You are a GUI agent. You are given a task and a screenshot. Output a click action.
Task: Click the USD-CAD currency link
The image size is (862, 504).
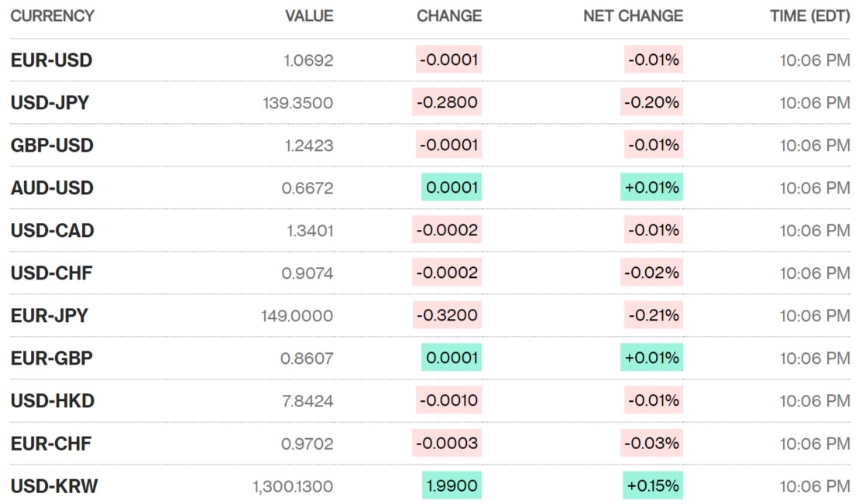tap(52, 231)
